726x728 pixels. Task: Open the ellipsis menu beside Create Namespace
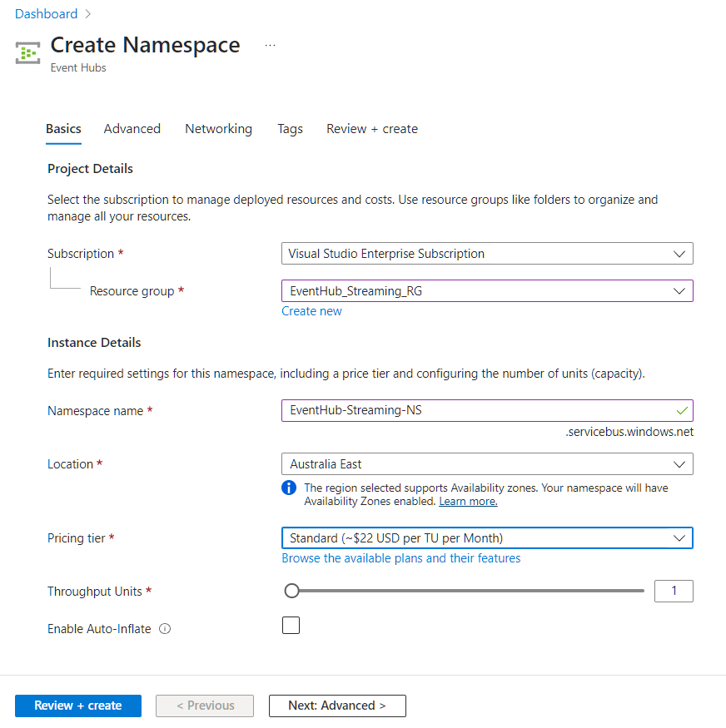point(270,46)
